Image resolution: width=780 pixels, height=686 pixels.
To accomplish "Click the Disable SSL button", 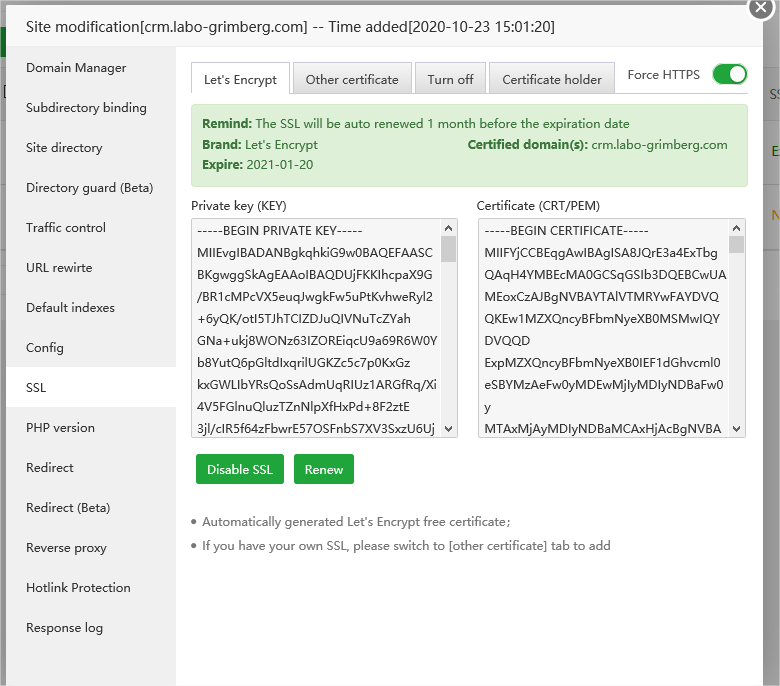I will click(240, 469).
